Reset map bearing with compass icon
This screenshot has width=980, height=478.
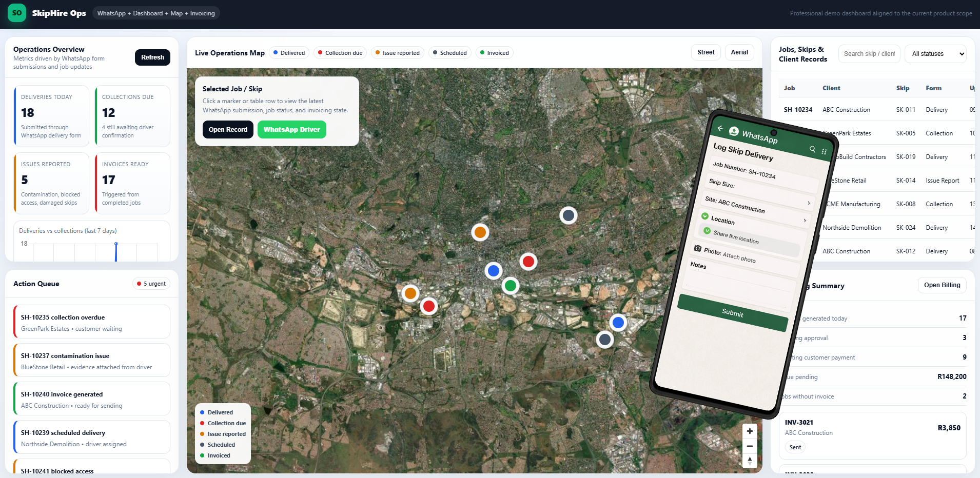click(x=750, y=461)
